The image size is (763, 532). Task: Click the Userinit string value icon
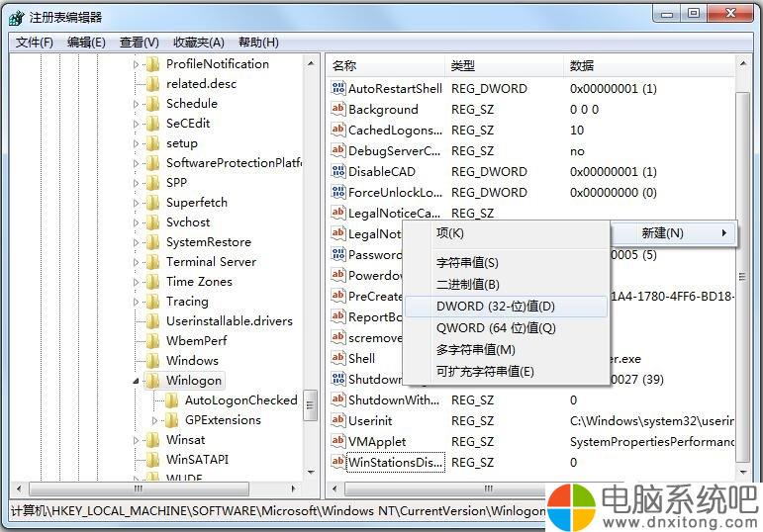[338, 420]
